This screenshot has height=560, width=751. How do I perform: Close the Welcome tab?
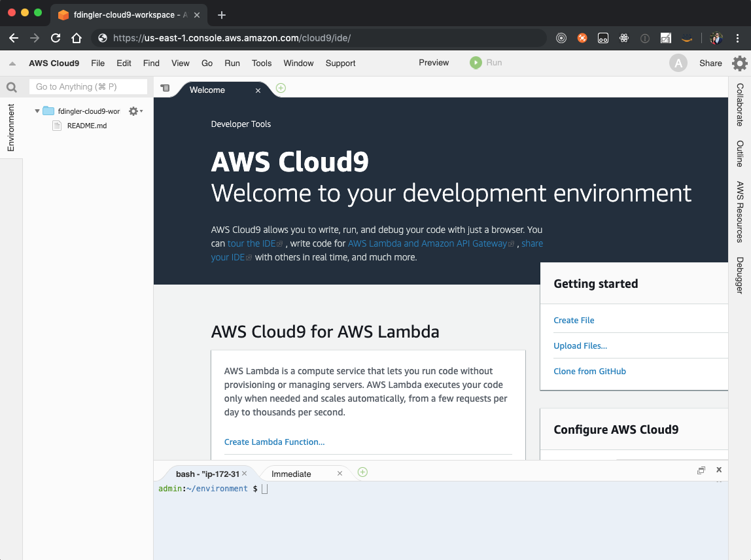coord(258,90)
